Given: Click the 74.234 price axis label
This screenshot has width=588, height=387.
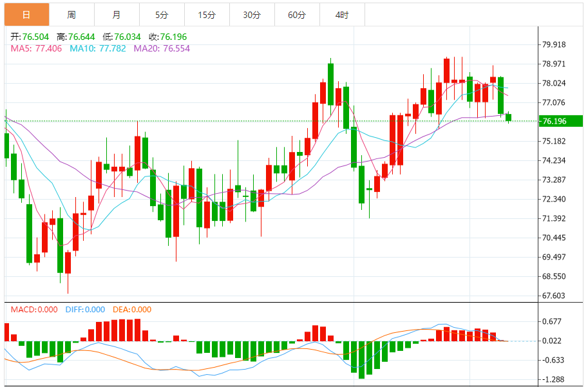Looking at the screenshot, I should (554, 160).
